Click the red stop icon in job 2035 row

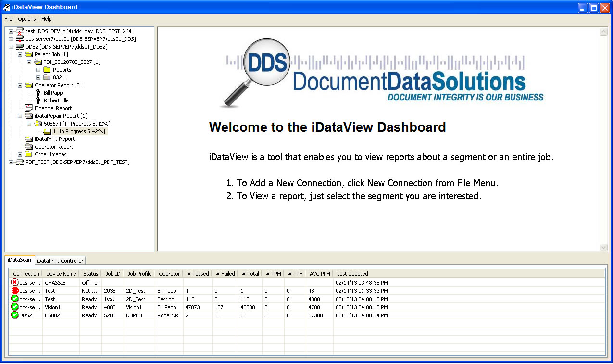click(x=15, y=290)
